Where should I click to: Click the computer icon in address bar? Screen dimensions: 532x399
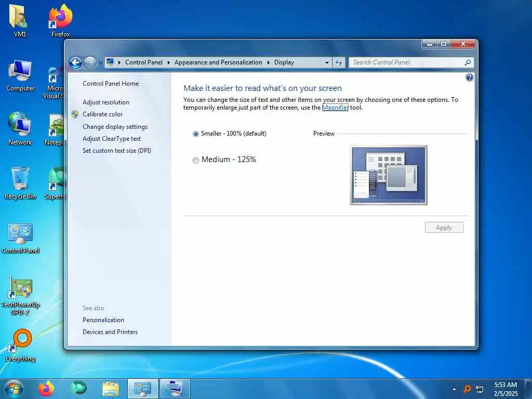click(x=110, y=62)
